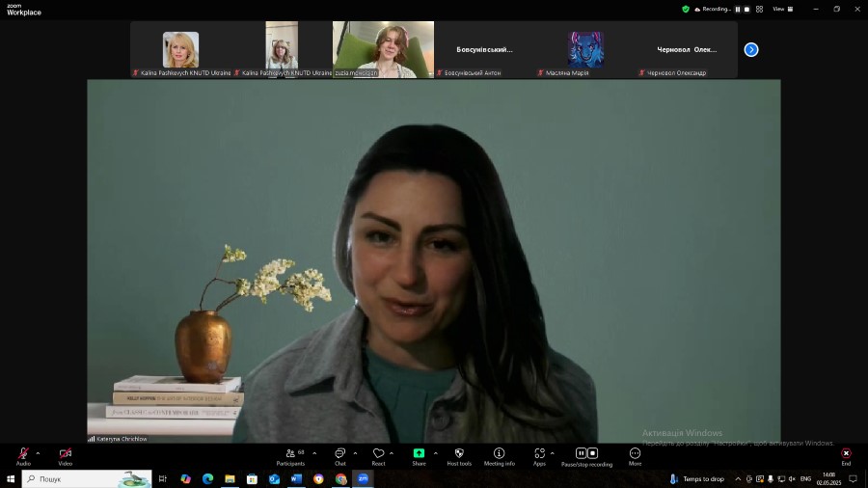Open Outlook from the taskbar
Image resolution: width=868 pixels, height=488 pixels.
point(274,478)
